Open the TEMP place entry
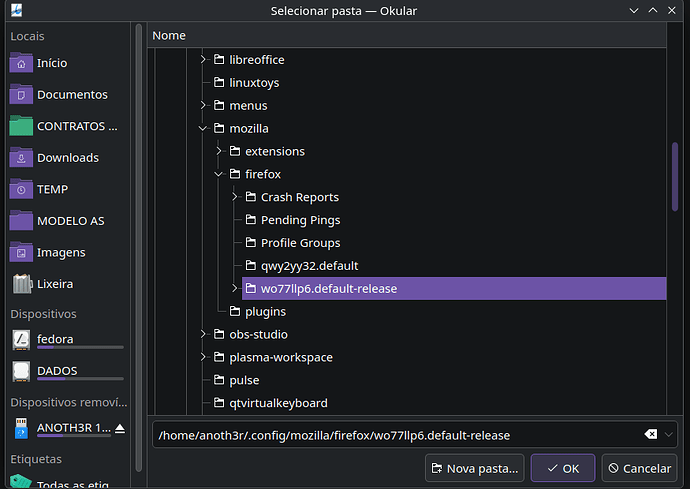This screenshot has width=690, height=489. point(68,189)
